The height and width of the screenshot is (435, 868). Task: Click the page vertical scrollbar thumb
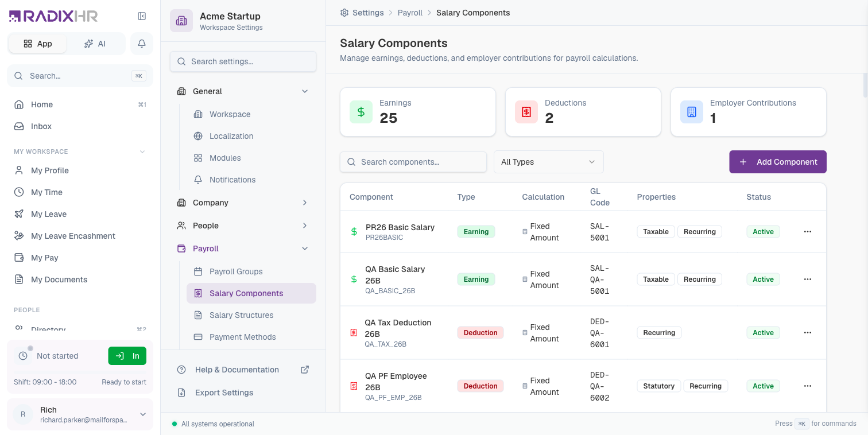pyautogui.click(x=865, y=85)
